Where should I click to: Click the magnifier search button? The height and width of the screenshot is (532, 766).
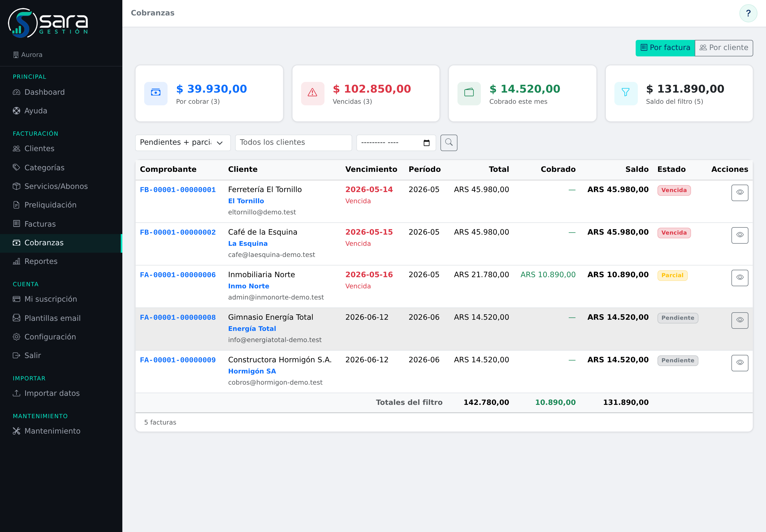pos(449,143)
